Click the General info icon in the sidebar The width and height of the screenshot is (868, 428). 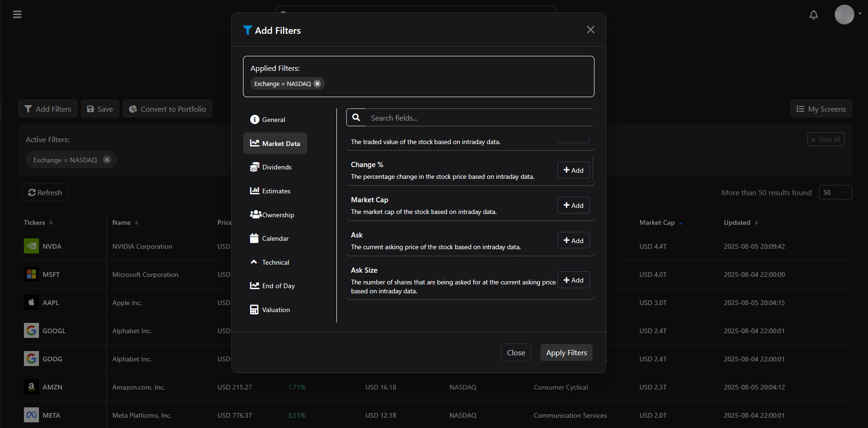coord(255,119)
